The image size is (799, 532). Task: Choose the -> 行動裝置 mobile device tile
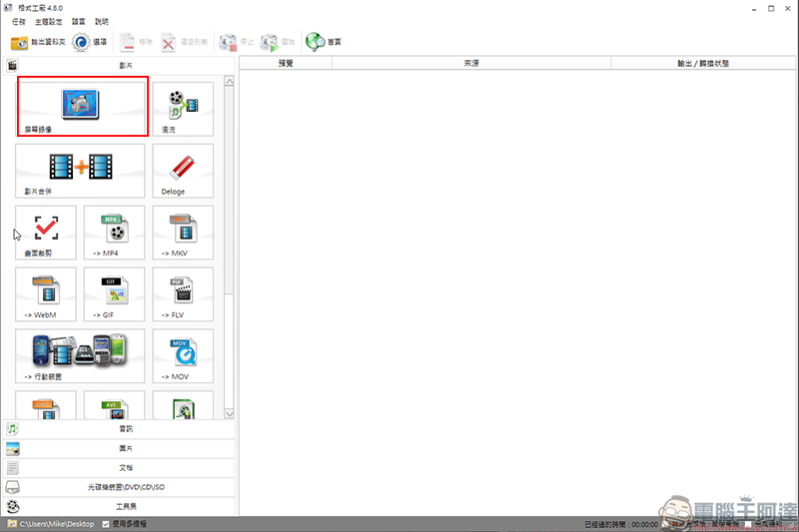pos(81,356)
